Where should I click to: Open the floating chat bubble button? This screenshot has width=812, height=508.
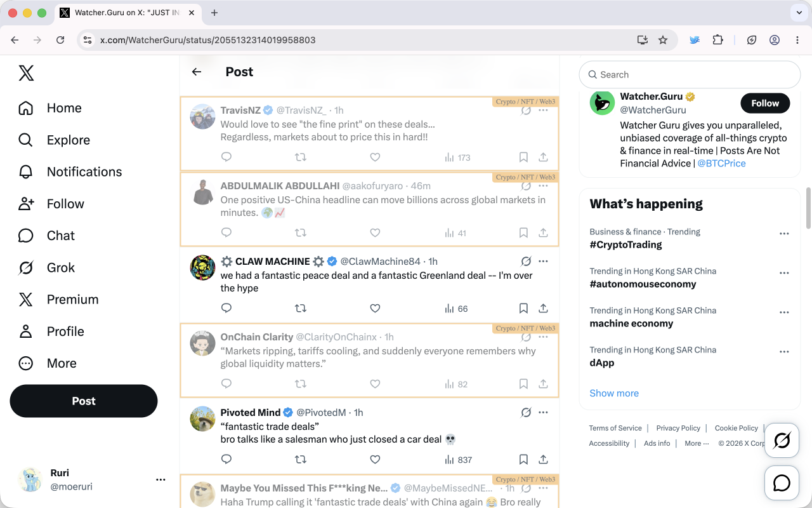[782, 483]
